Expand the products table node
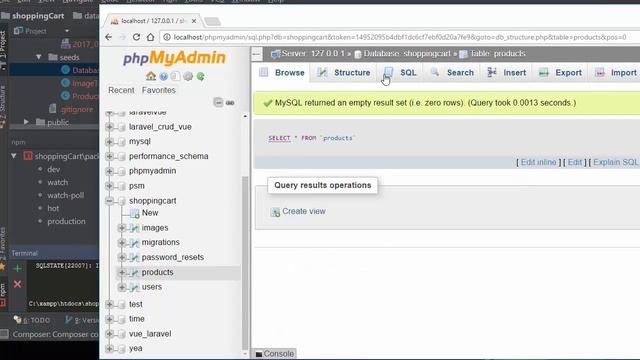 pyautogui.click(x=122, y=272)
